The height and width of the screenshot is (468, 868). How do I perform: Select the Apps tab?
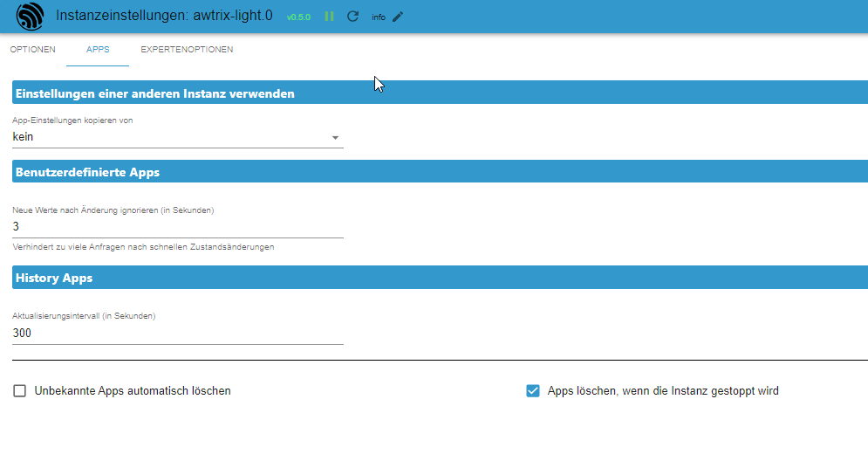click(x=98, y=49)
